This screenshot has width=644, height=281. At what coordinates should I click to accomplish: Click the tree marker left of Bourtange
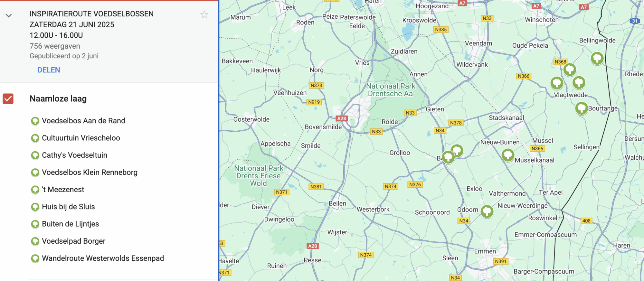pos(581,108)
